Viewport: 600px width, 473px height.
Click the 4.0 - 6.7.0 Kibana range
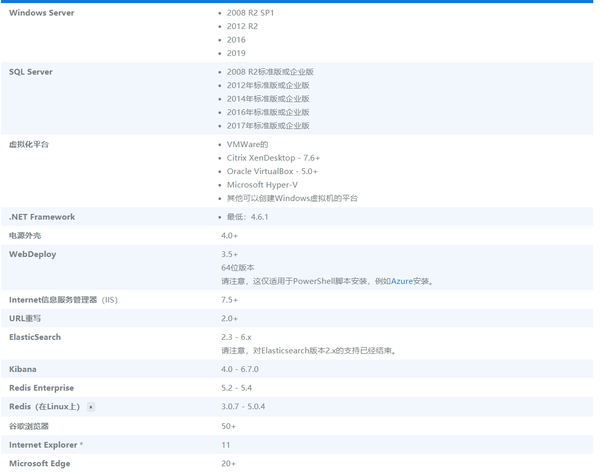(x=240, y=370)
